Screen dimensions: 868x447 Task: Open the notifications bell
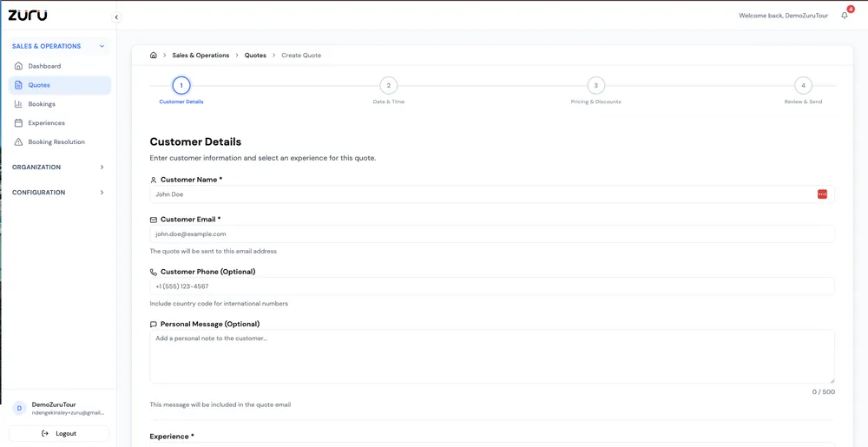tap(845, 16)
